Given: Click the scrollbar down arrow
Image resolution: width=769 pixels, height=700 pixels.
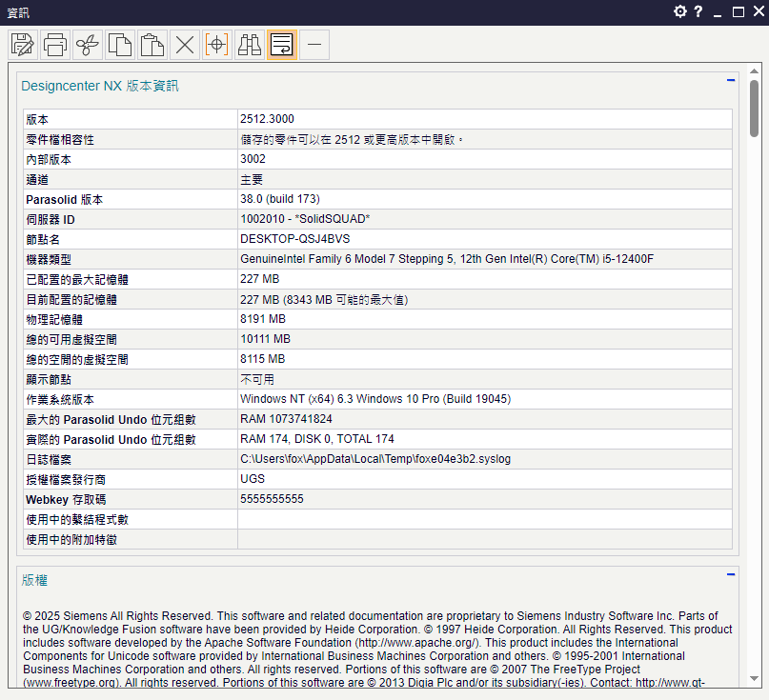Looking at the screenshot, I should (x=754, y=680).
